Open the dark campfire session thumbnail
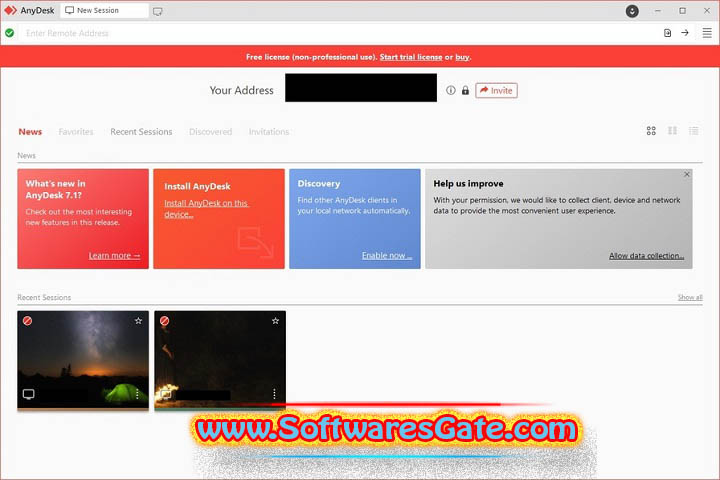720x480 pixels. point(220,360)
